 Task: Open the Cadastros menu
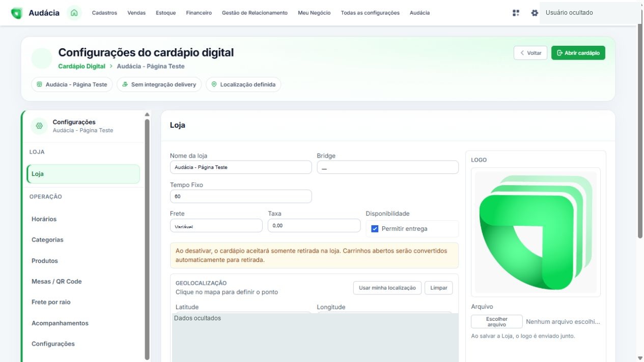tap(104, 13)
